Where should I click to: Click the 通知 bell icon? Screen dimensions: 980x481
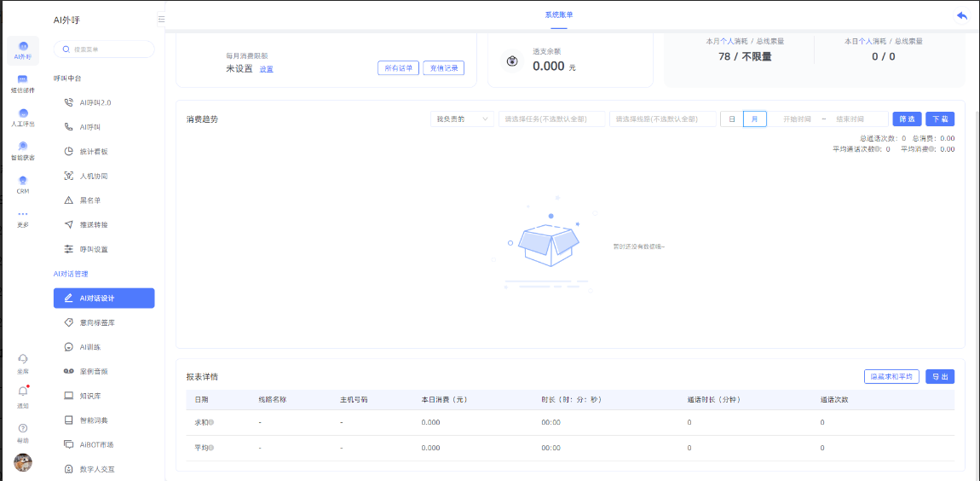[x=23, y=391]
